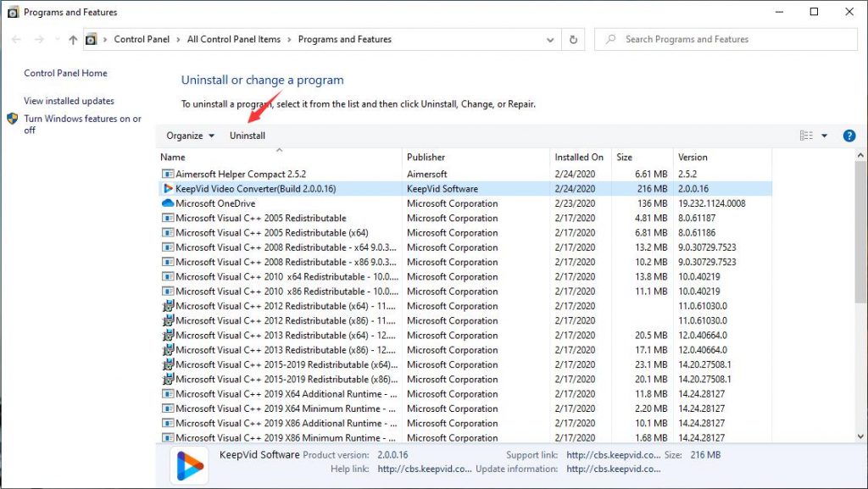Screen dimensions: 868x489
Task: Click the 6.61 MB size cell
Action: (x=651, y=174)
